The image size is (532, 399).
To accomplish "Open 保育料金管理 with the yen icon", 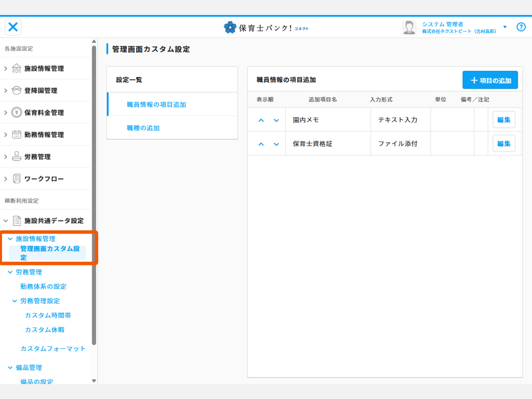I will click(16, 113).
